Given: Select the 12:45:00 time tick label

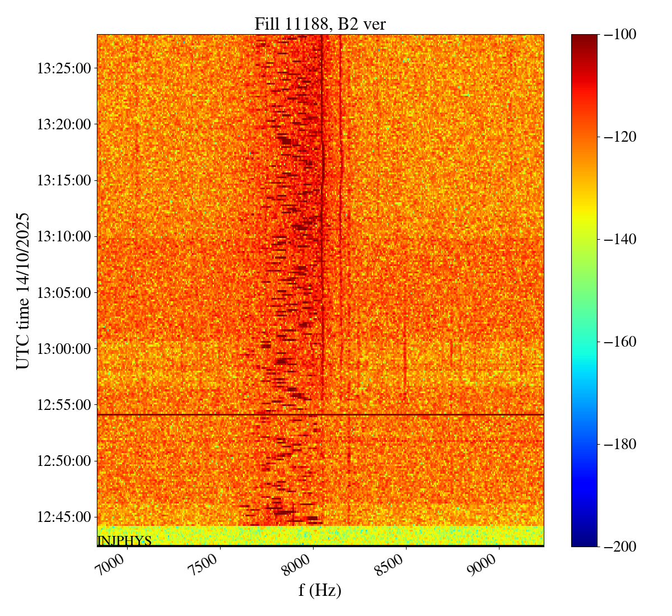Looking at the screenshot, I should pyautogui.click(x=64, y=516).
